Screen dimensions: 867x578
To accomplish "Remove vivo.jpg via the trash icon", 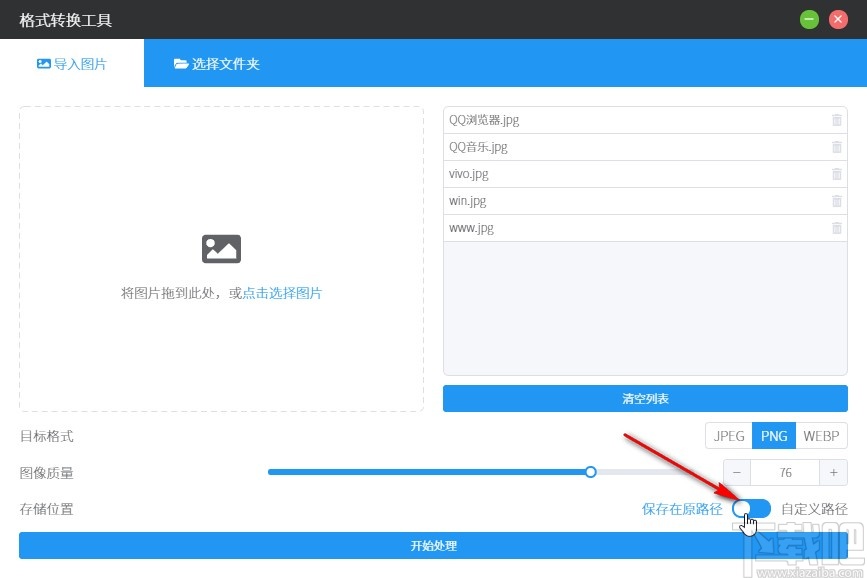I will pos(837,173).
